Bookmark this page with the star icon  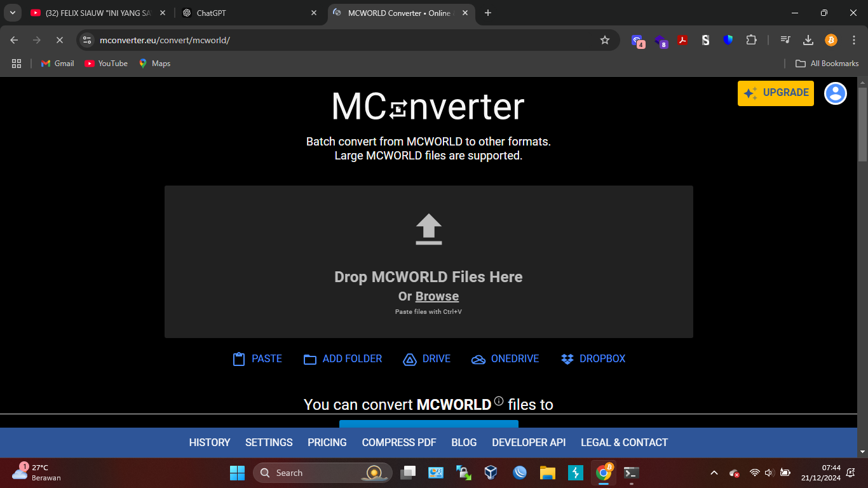[x=605, y=40]
